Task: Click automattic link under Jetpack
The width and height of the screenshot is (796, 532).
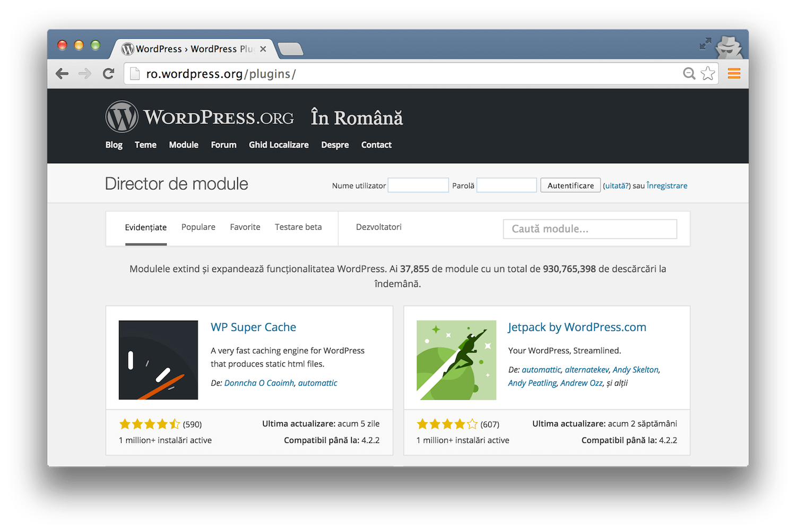Action: pyautogui.click(x=541, y=370)
